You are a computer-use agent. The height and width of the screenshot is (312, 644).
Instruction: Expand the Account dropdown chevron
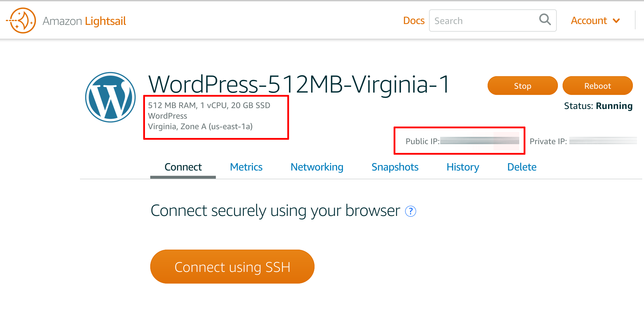coord(616,21)
